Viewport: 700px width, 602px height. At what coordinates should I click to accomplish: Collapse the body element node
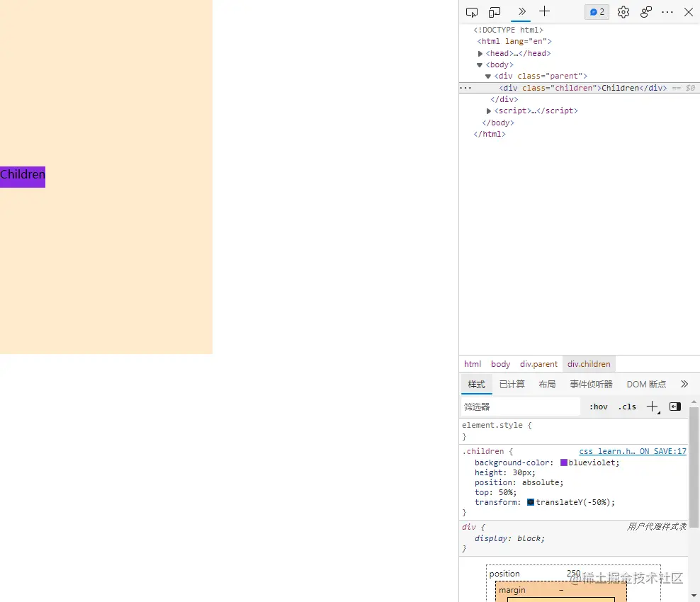pyautogui.click(x=480, y=65)
